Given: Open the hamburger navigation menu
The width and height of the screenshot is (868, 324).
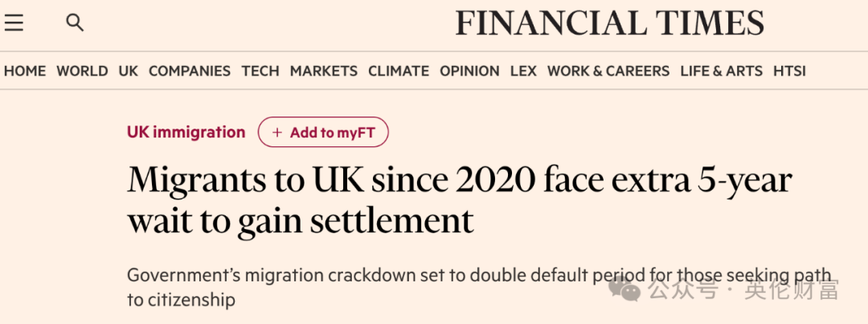Looking at the screenshot, I should (x=14, y=23).
